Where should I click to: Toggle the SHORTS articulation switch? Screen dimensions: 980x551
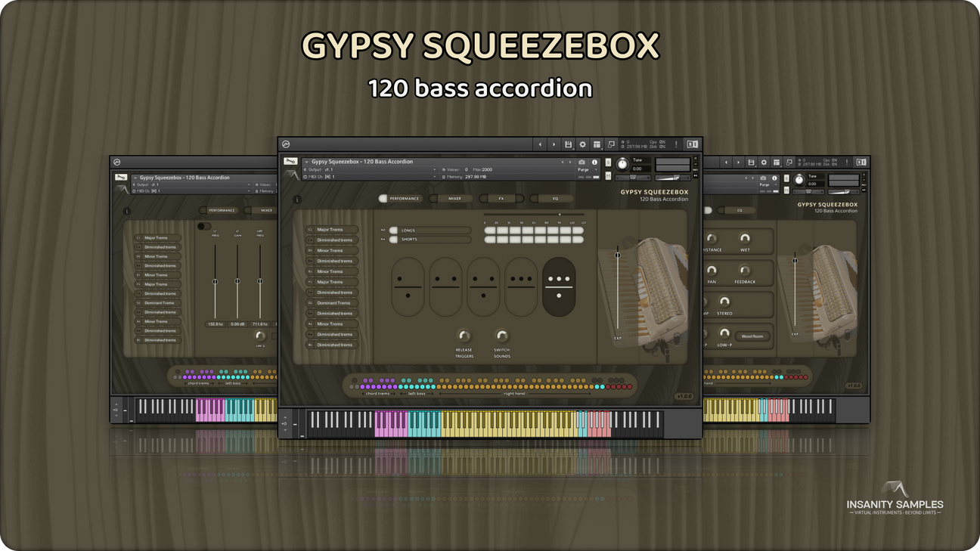tap(393, 239)
